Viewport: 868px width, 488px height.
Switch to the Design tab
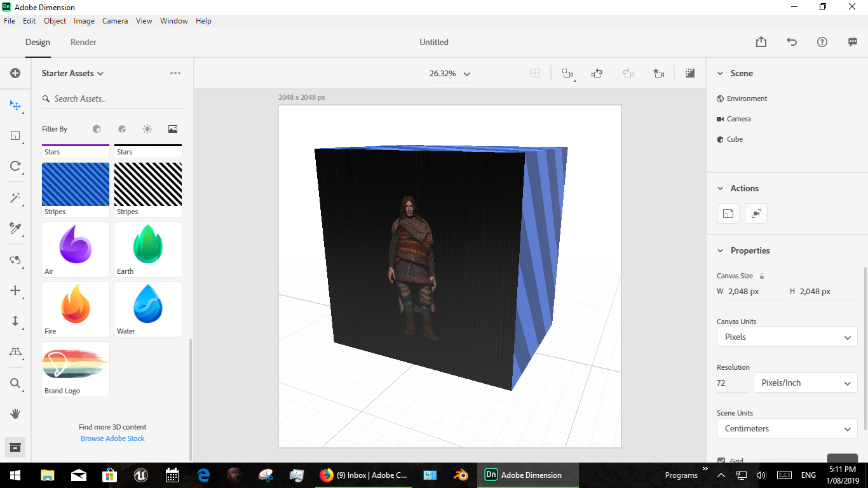click(x=37, y=42)
